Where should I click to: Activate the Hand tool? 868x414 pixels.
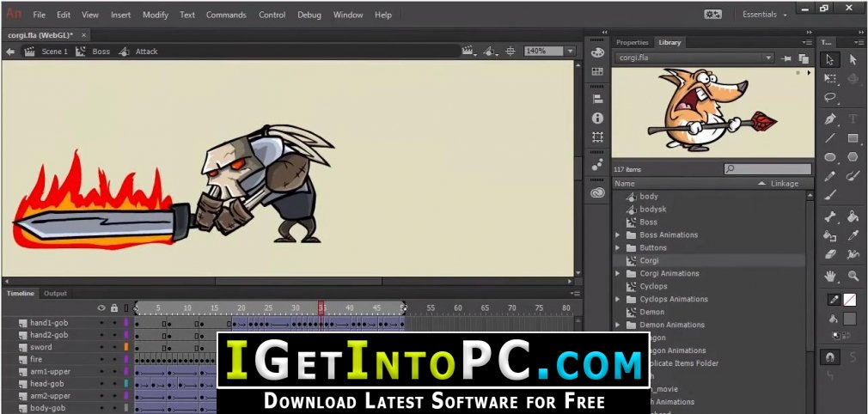pos(830,276)
